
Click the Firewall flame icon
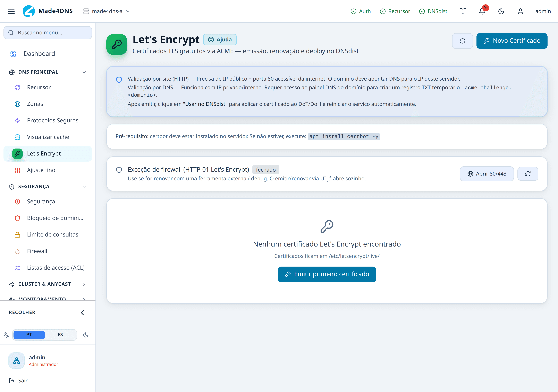tap(17, 251)
